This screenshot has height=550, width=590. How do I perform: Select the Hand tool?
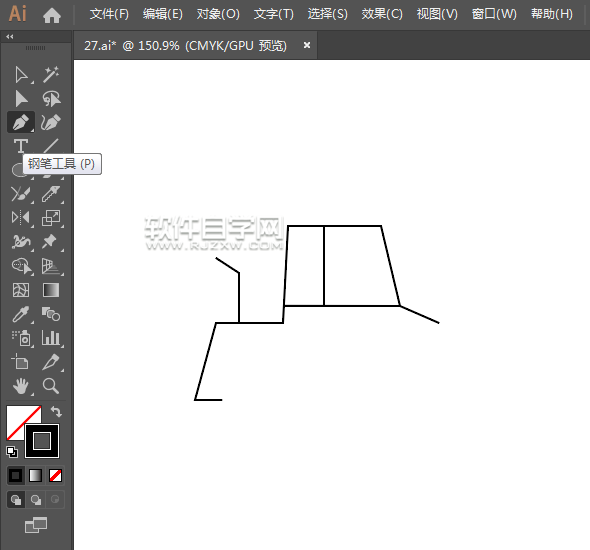21,386
